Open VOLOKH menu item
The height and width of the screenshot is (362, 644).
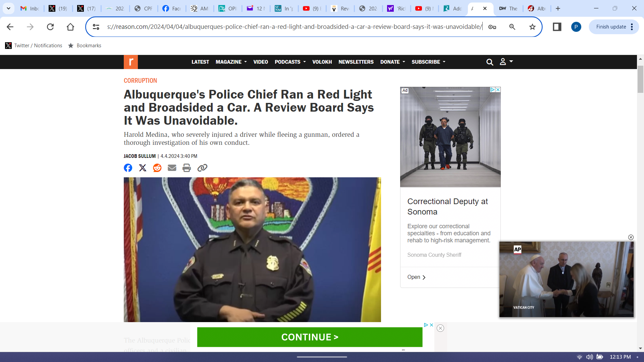(322, 62)
